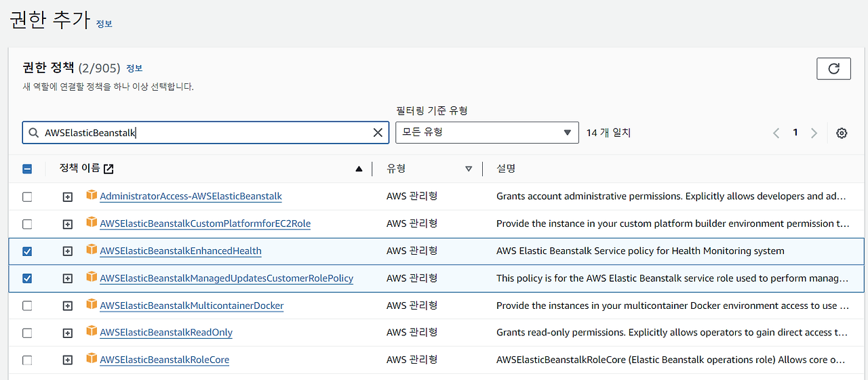
Task: Expand AdministratorAccess-AWSElasticBeanstalk policy details
Action: coord(67,196)
